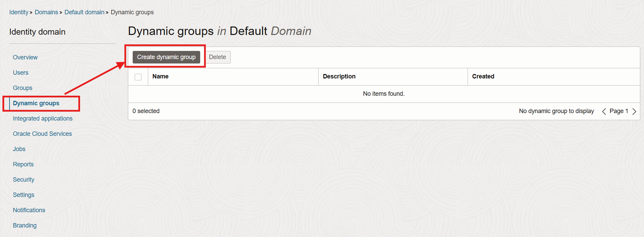This screenshot has height=237, width=644.
Task: Open domain Settings from the sidebar
Action: 23,195
